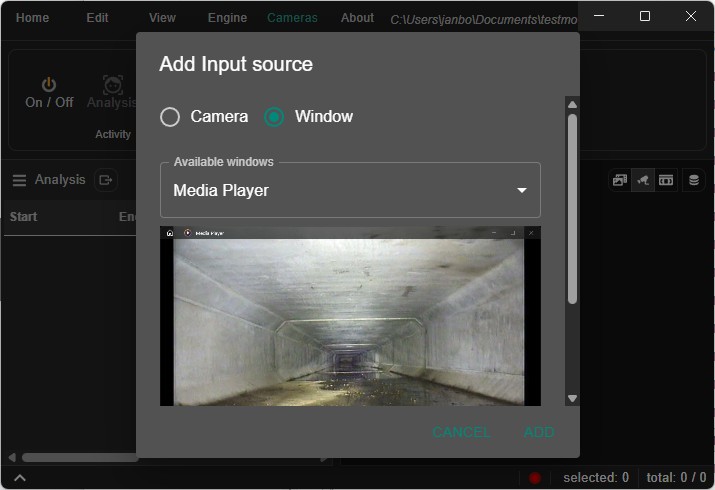Click the total: 0 / 0 status text

pos(676,478)
